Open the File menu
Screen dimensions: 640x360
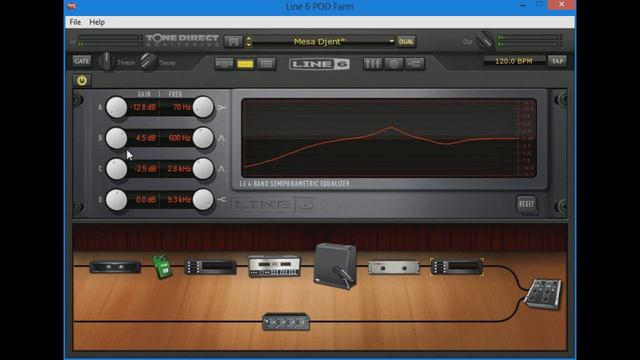point(75,22)
